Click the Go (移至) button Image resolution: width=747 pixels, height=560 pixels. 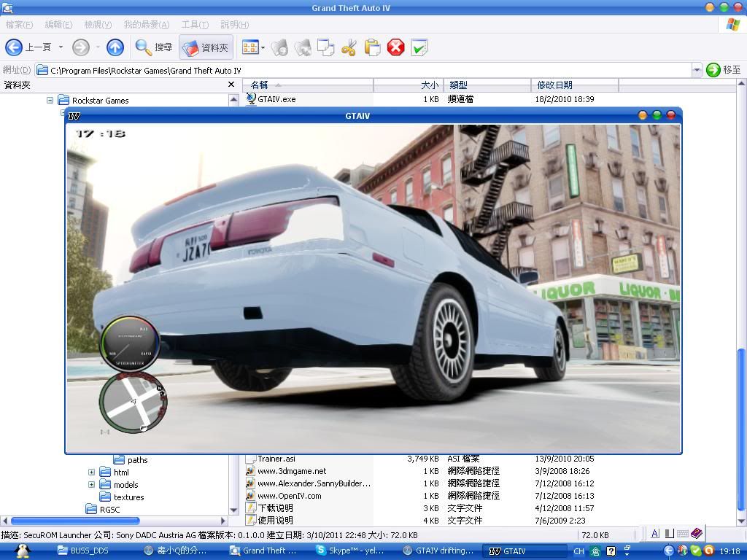[724, 70]
